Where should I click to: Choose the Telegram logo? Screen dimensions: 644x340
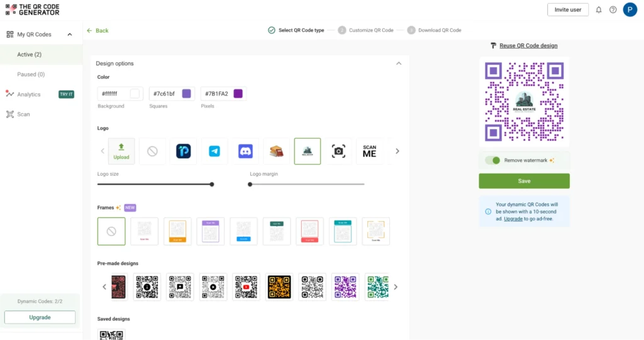(214, 151)
